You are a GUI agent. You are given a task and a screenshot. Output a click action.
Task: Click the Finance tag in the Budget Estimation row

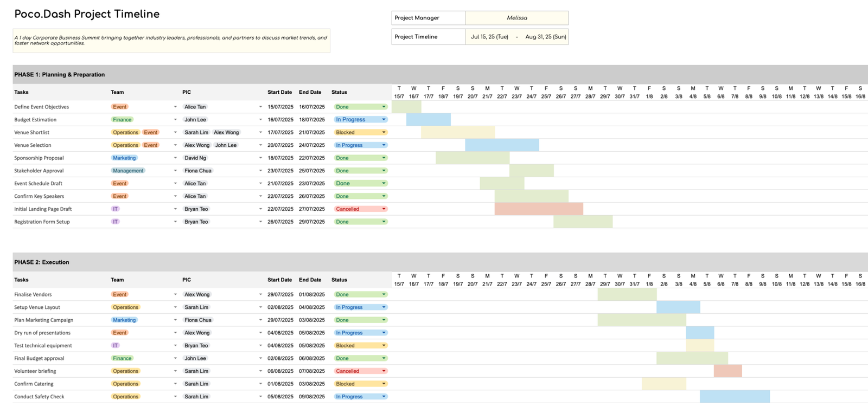122,120
